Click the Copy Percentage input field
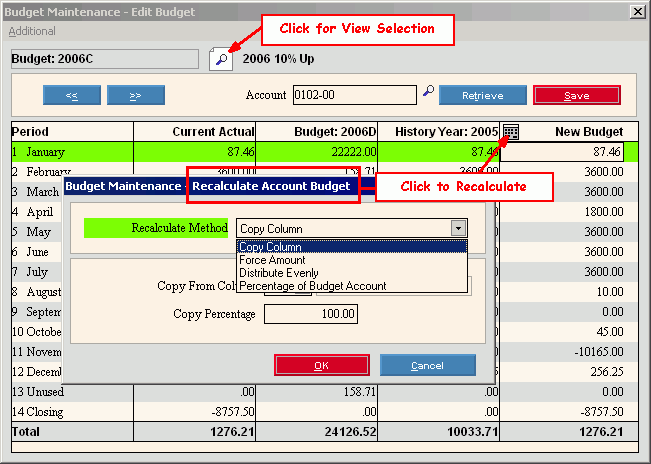 [311, 314]
